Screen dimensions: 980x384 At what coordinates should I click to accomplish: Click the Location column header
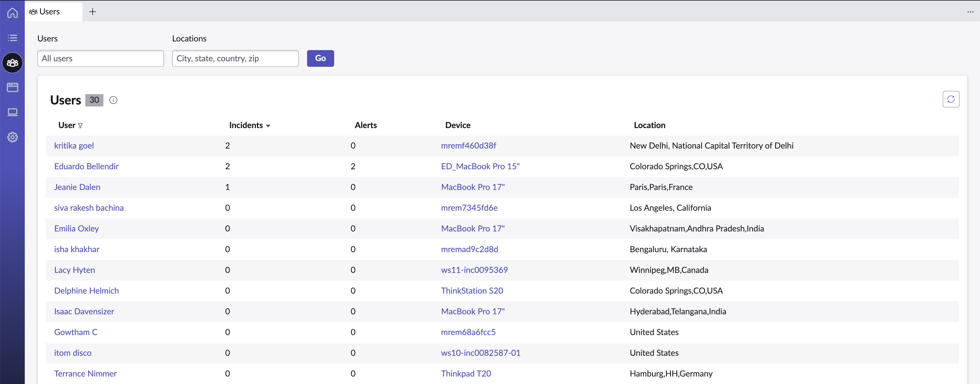pos(649,125)
